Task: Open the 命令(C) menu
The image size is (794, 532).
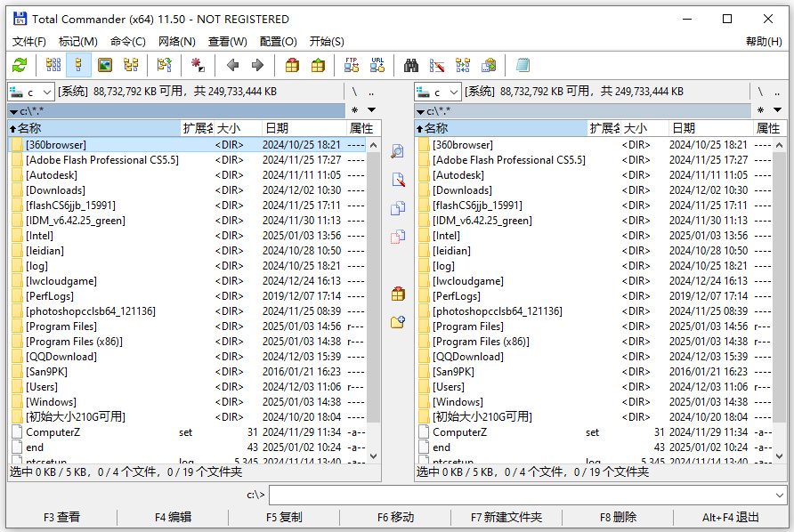Action: point(127,42)
